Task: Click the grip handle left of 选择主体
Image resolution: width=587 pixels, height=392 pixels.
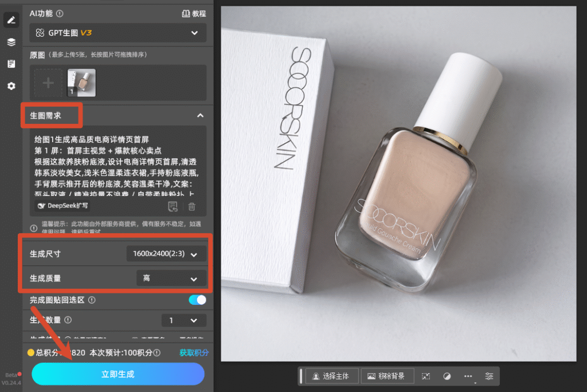Action: point(301,376)
